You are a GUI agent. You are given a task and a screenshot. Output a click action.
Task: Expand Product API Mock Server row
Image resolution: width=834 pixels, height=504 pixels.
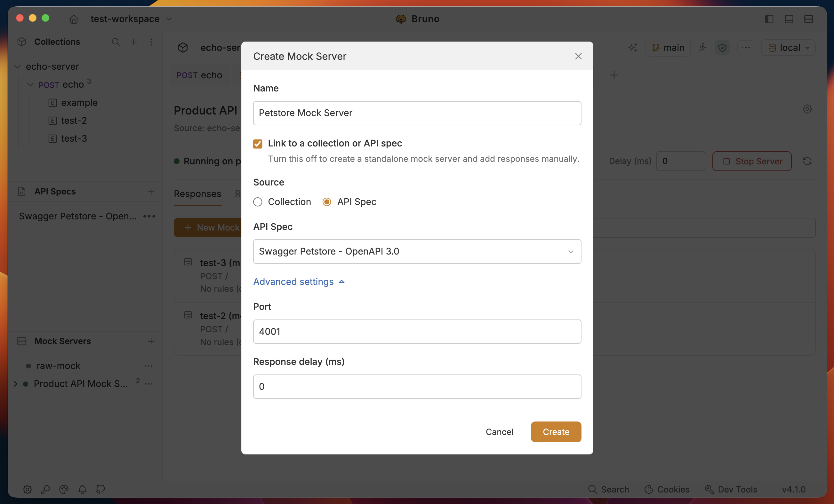[x=15, y=383]
